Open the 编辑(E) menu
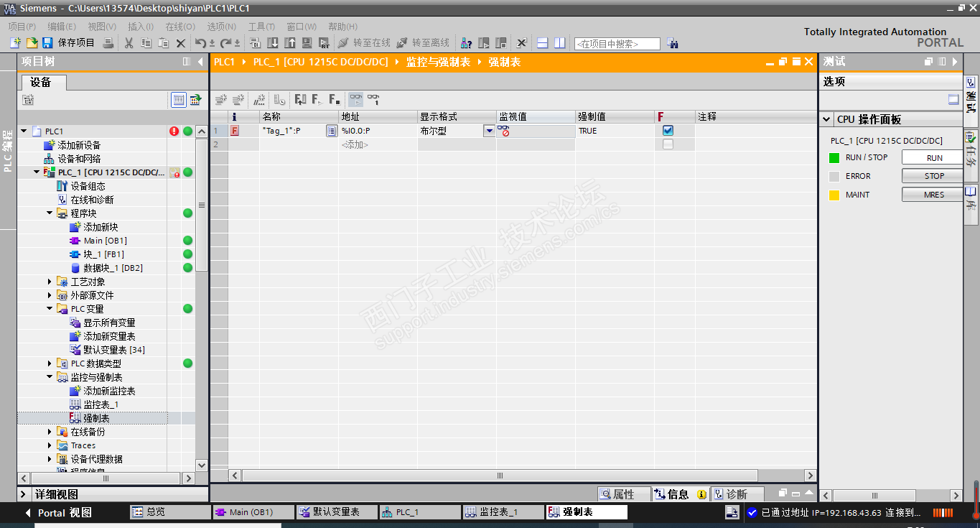Screen dimensions: 980x528 62,27
